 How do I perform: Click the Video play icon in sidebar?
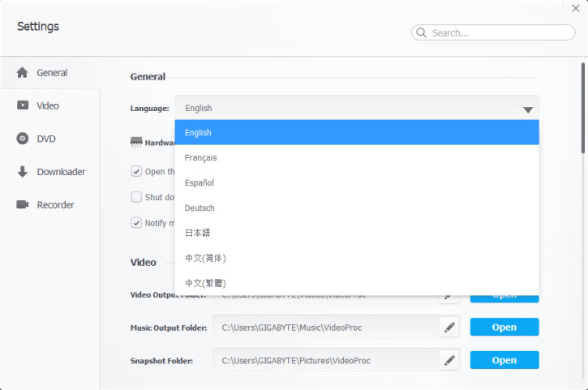coord(23,105)
